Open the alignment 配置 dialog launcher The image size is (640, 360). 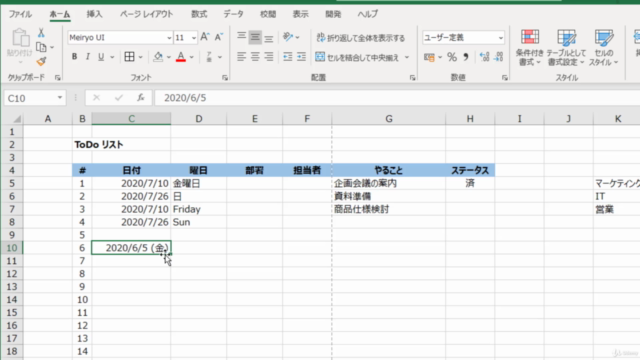click(x=412, y=78)
